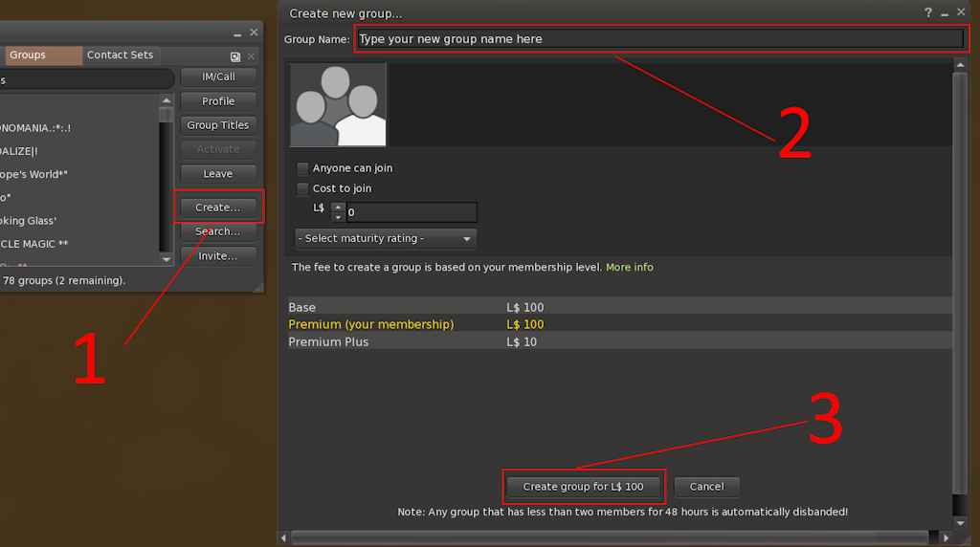Tick the Cost to join checkbox
This screenshot has height=547, width=980.
(303, 188)
